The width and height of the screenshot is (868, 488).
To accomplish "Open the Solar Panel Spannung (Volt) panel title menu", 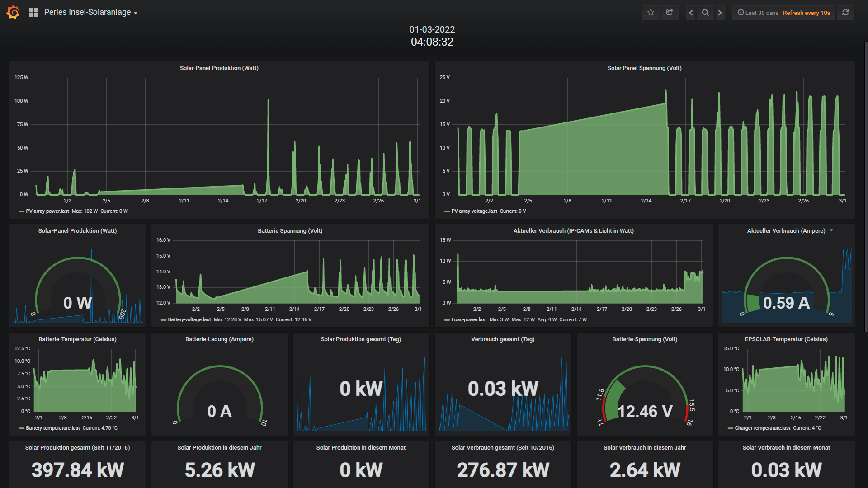I will click(644, 68).
